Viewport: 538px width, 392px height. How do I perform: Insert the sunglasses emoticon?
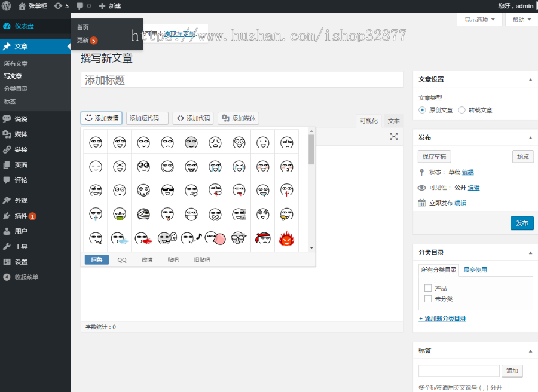167,190
